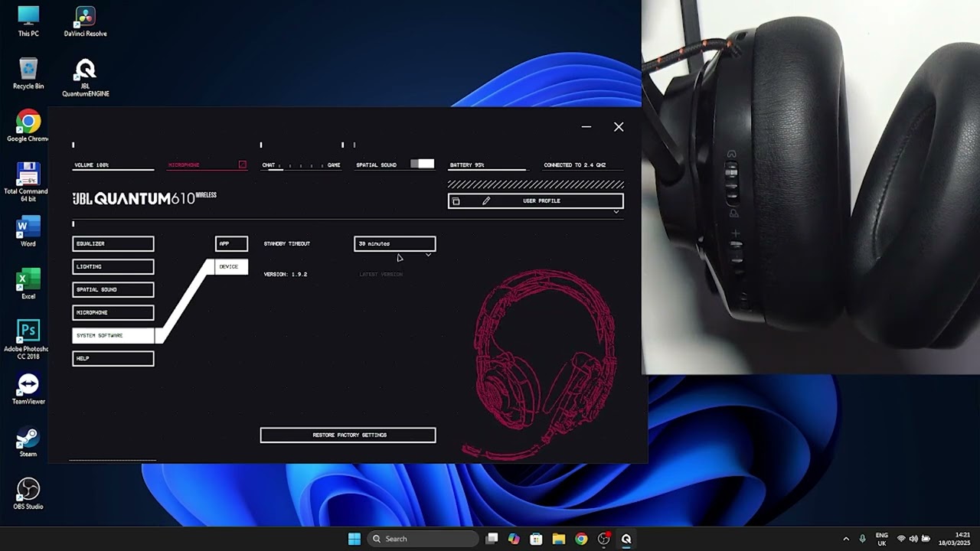Screen dimensions: 980x551
Task: Click the Battery 95% level bar
Action: pyautogui.click(x=488, y=169)
